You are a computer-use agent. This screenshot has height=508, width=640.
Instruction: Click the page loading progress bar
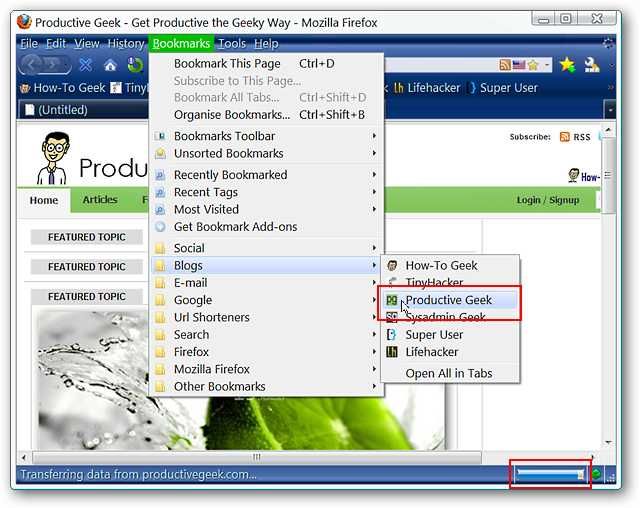[x=550, y=474]
